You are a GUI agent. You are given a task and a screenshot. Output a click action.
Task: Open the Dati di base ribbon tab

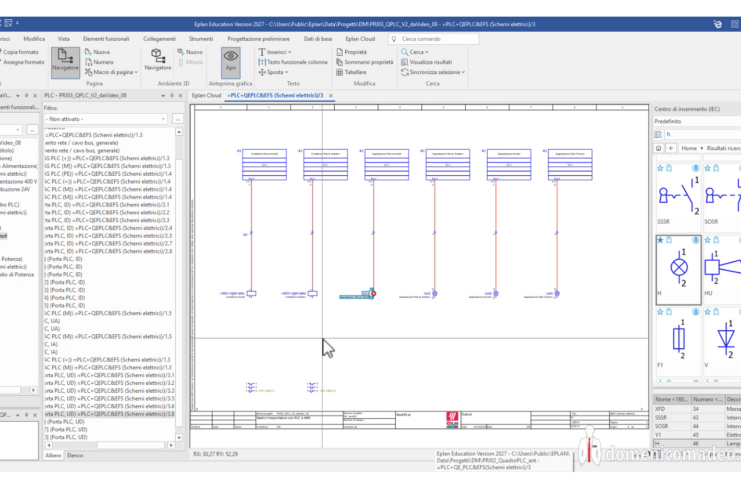tap(318, 39)
